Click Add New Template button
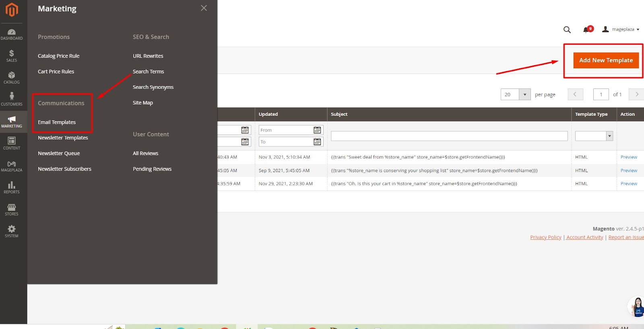The width and height of the screenshot is (644, 329). (x=606, y=60)
